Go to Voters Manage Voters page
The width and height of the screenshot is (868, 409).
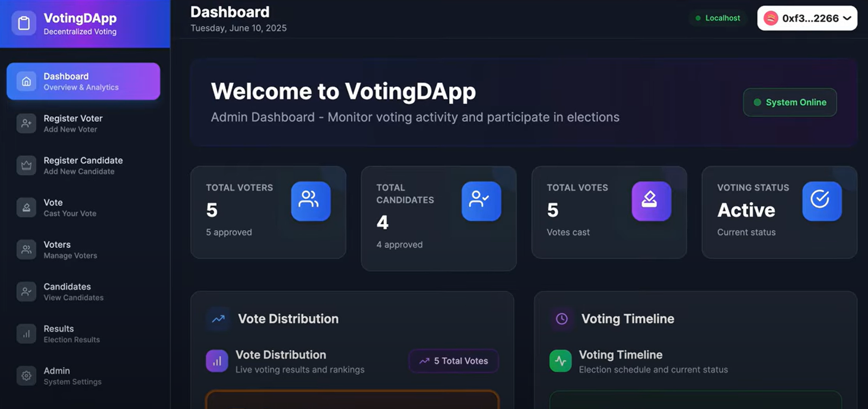84,249
